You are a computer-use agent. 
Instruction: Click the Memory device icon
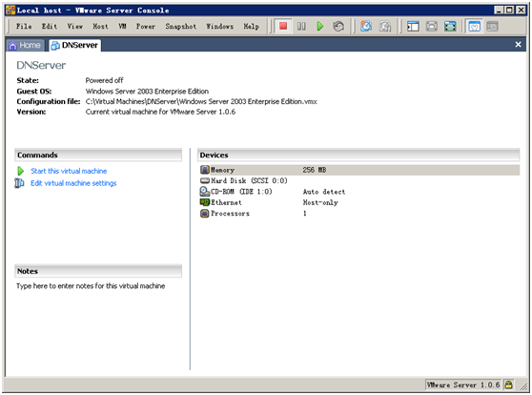[x=205, y=170]
